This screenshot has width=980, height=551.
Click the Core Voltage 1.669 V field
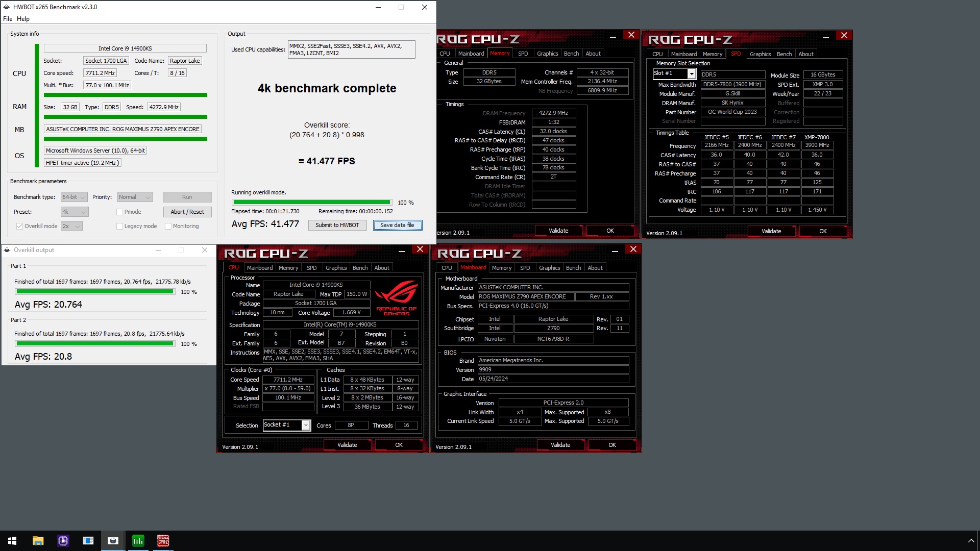351,312
